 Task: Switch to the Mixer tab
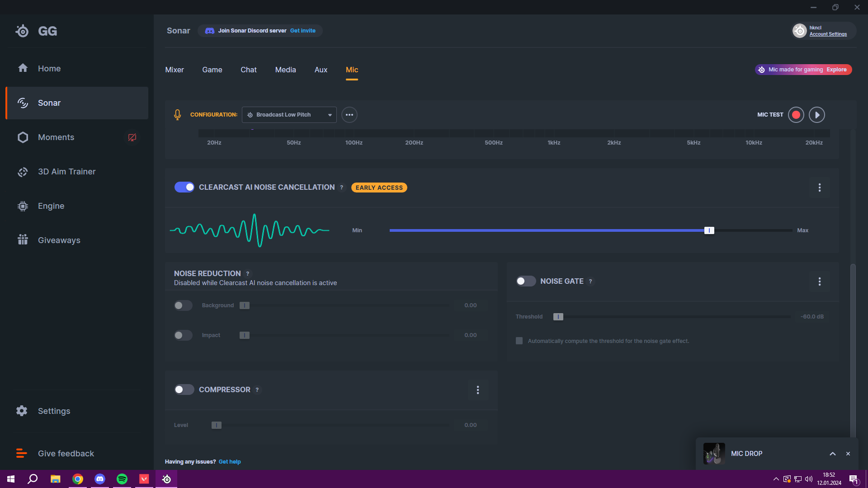pyautogui.click(x=174, y=70)
